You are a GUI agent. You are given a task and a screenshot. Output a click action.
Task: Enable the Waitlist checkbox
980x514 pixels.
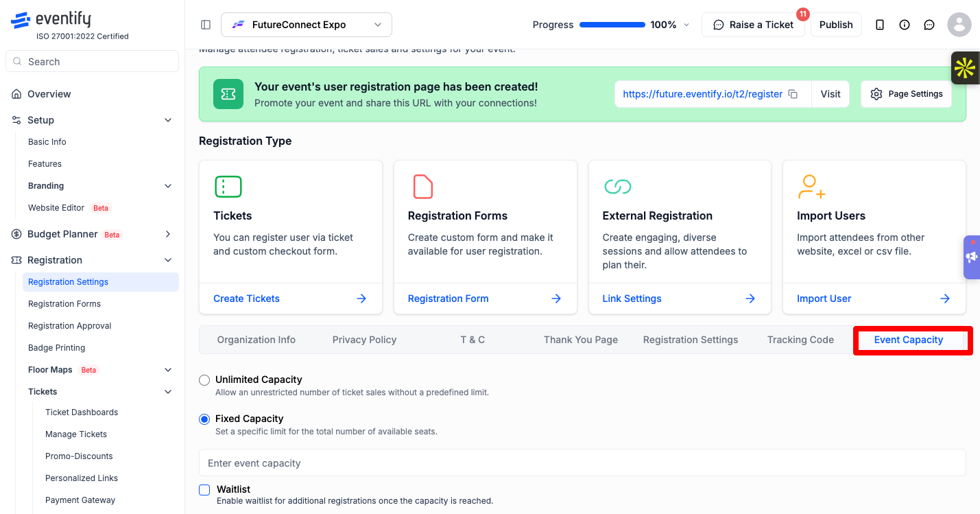pyautogui.click(x=204, y=490)
